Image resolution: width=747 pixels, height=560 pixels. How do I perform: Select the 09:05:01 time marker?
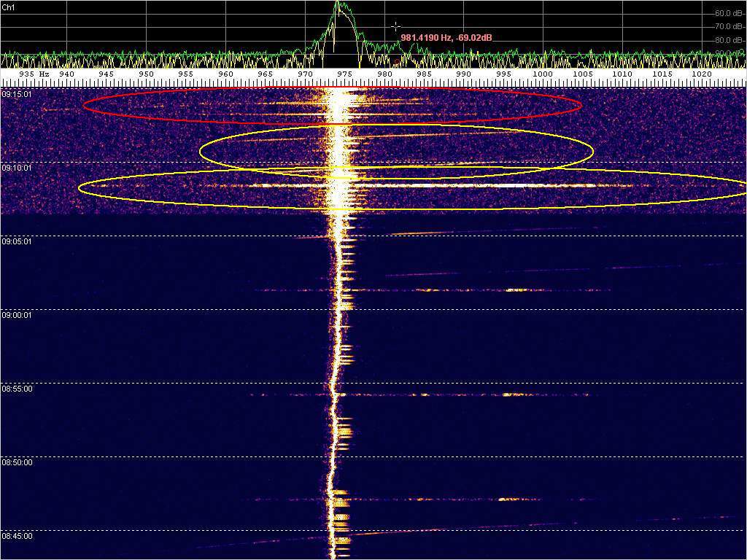point(17,241)
